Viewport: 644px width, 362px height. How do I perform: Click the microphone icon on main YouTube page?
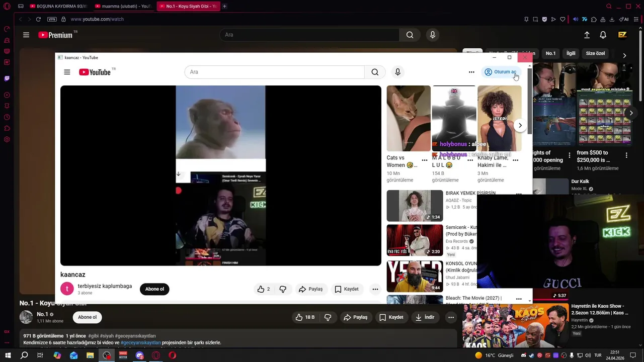[432, 35]
